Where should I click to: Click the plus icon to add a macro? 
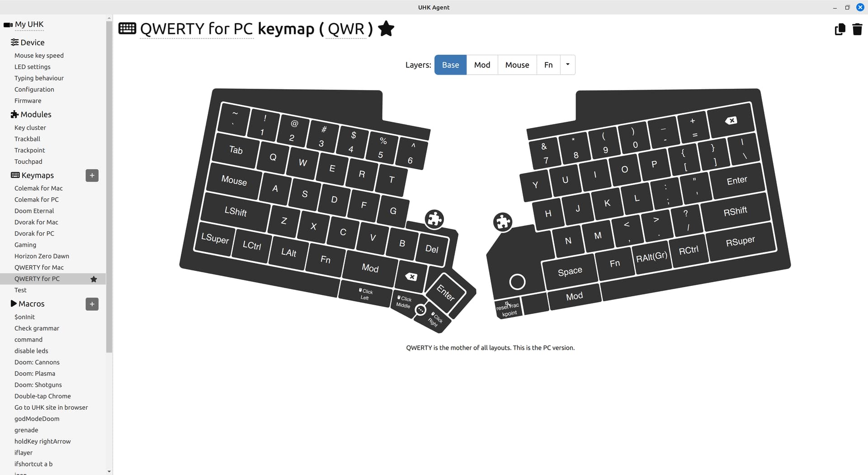[x=92, y=304]
